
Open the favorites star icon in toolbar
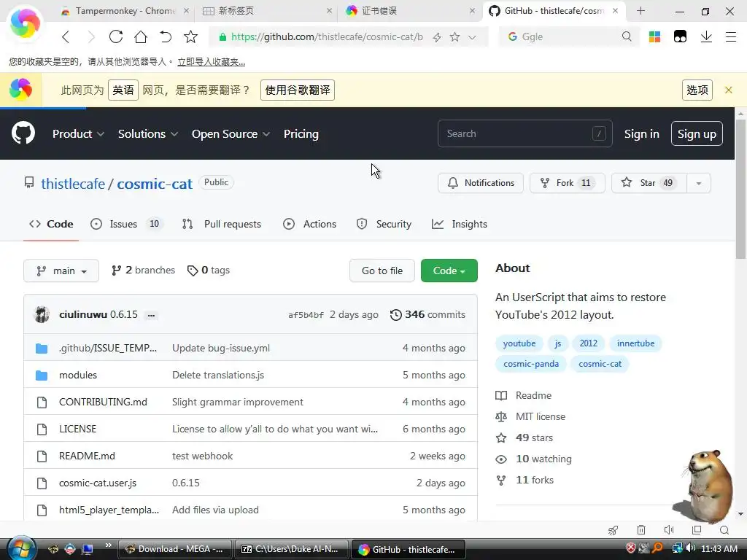point(190,36)
